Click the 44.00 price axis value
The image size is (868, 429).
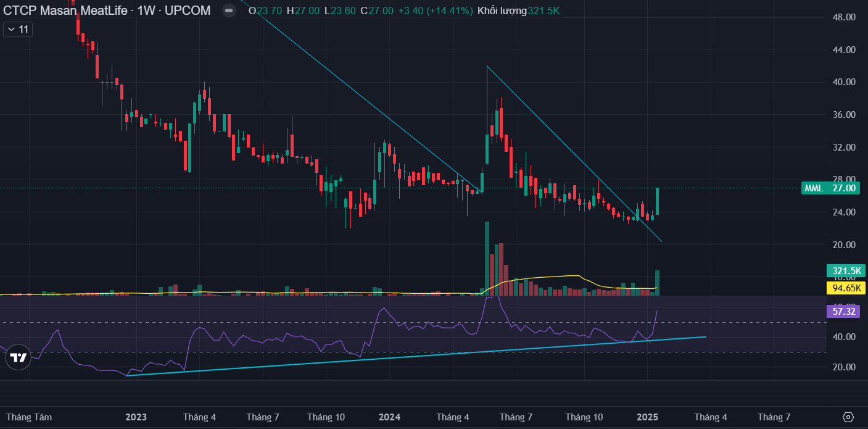[x=843, y=50]
